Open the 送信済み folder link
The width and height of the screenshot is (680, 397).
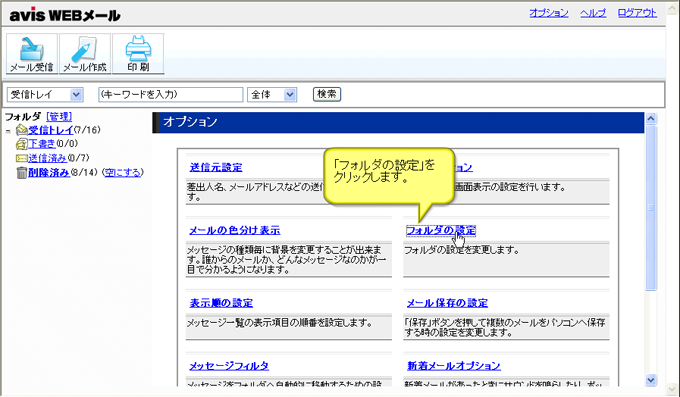pos(47,158)
